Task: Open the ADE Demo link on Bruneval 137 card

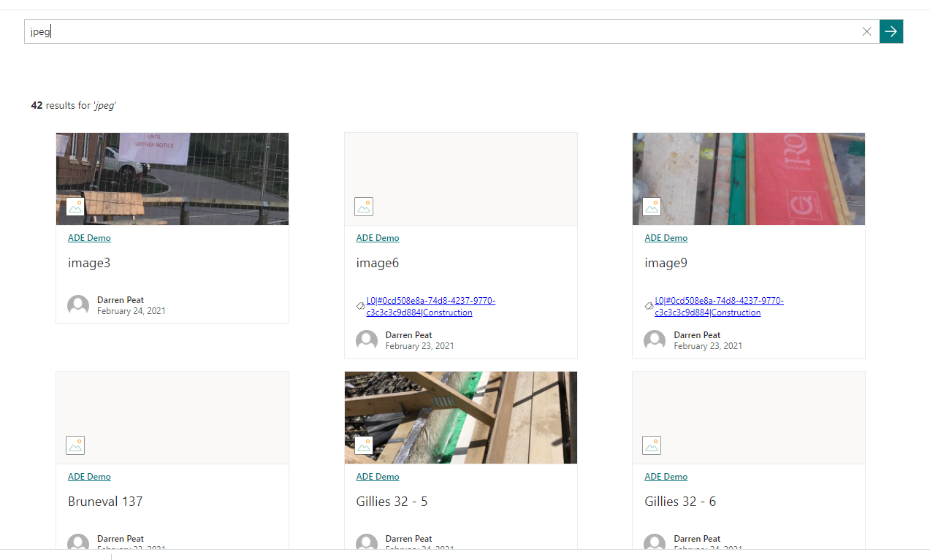Action: click(x=89, y=477)
